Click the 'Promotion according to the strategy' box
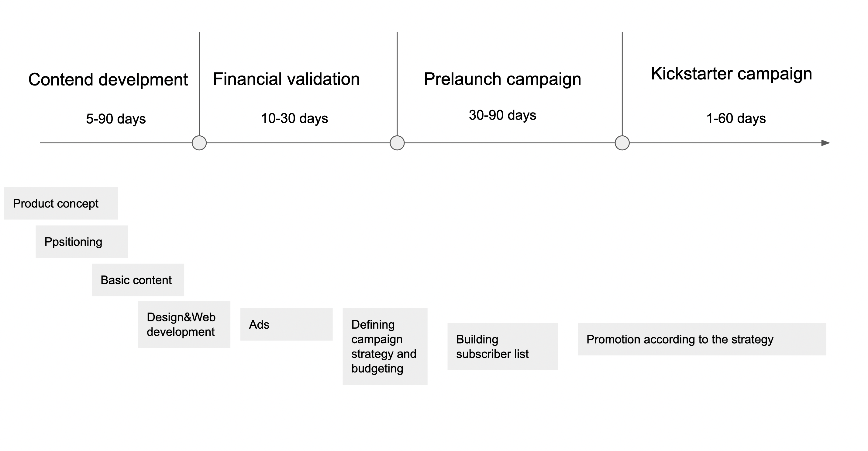This screenshot has height=451, width=868. pyautogui.click(x=701, y=339)
